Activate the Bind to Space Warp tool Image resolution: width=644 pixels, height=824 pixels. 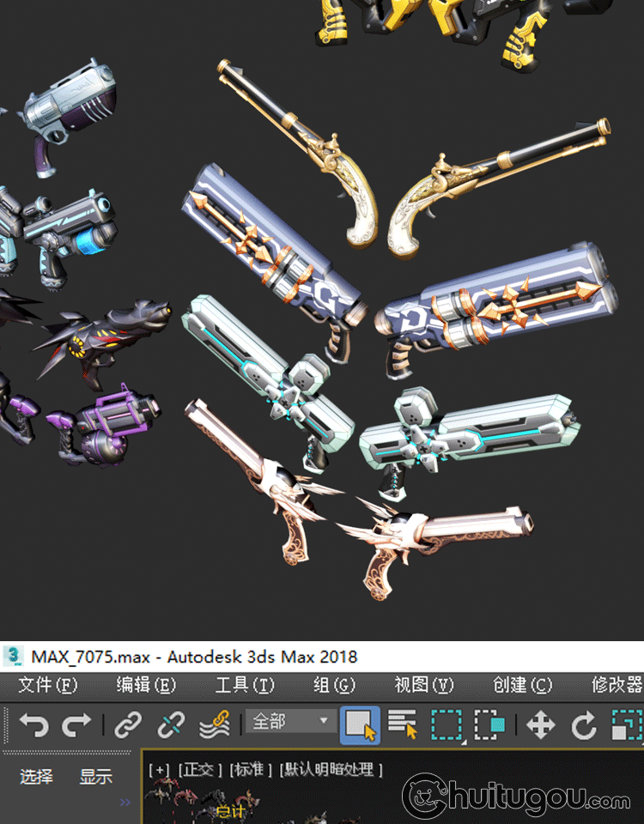(x=214, y=725)
